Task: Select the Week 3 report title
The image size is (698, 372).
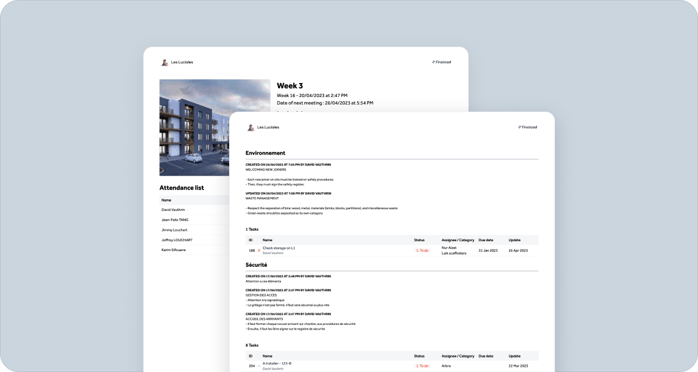Action: 290,85
